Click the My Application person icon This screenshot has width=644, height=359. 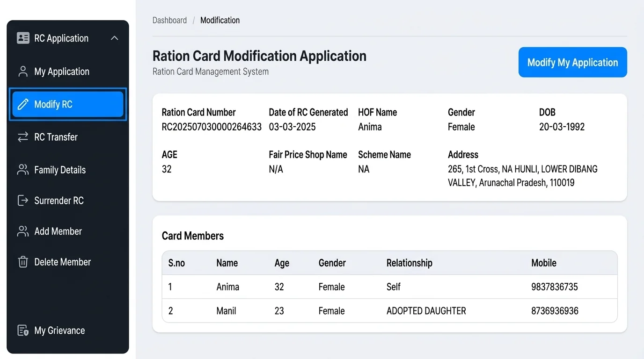23,72
